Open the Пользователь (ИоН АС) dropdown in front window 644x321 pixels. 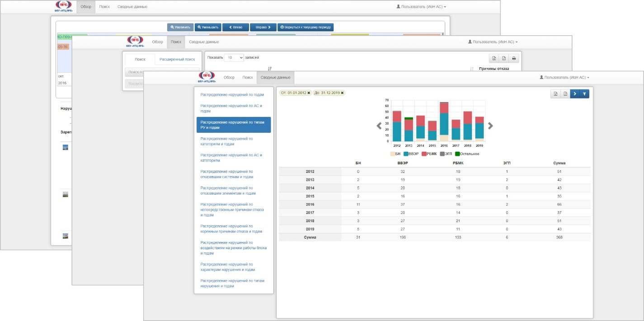(x=564, y=78)
